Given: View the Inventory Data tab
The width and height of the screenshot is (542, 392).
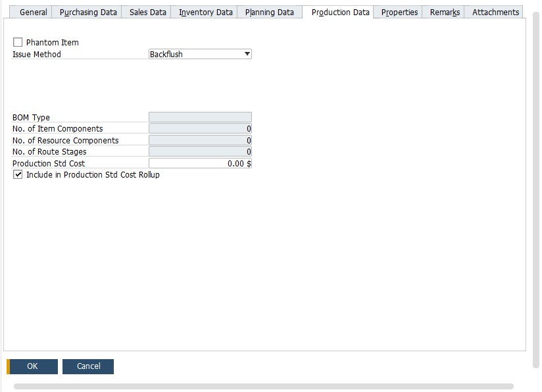Looking at the screenshot, I should [204, 12].
